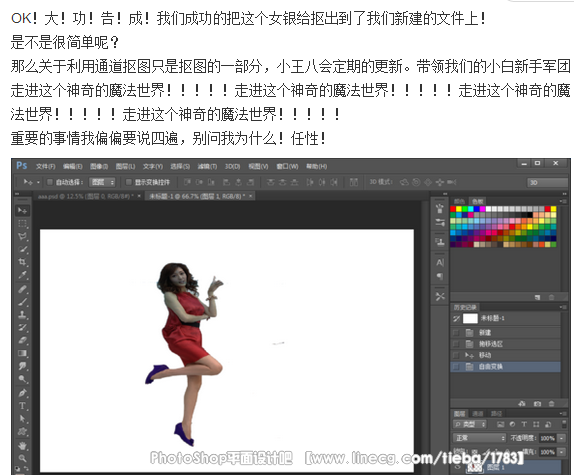Pick the black swatch in Swatches panel
Viewport: 574px width, 475px height.
pyautogui.click(x=530, y=215)
